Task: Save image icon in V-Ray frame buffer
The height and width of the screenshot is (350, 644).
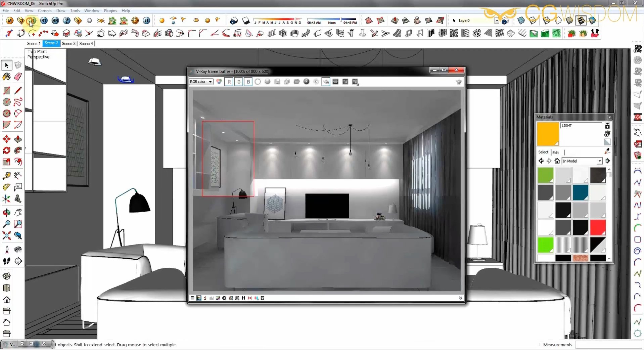Action: (277, 82)
